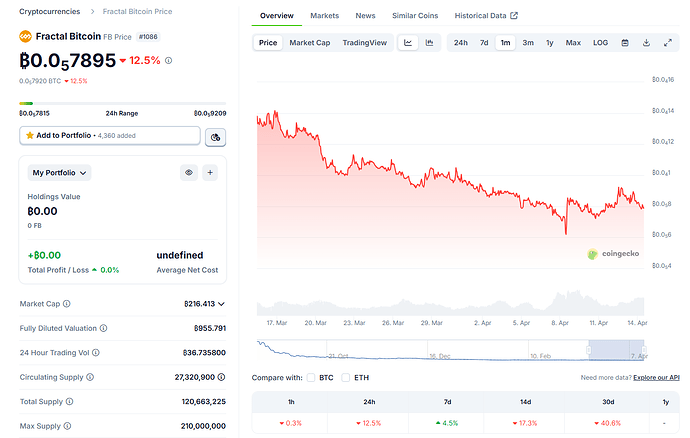Add a transaction with the plus button
This screenshot has height=438, width=690.
(x=210, y=173)
